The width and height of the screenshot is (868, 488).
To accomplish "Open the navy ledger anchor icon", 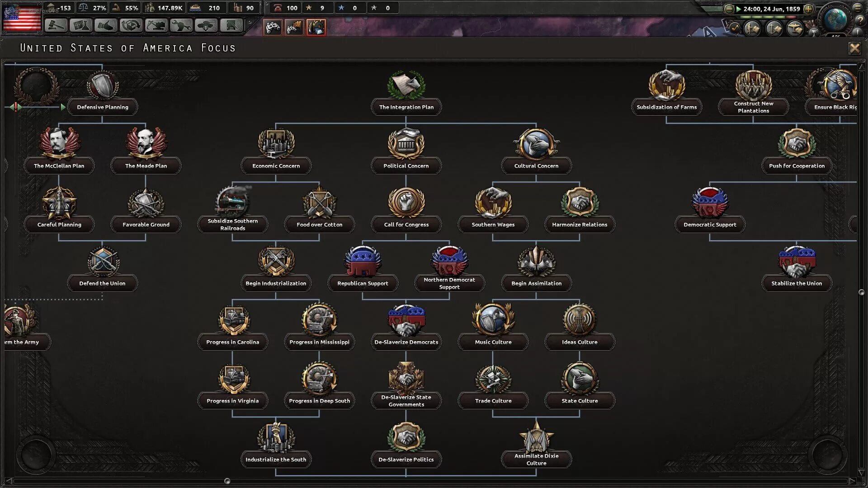I will tap(774, 28).
